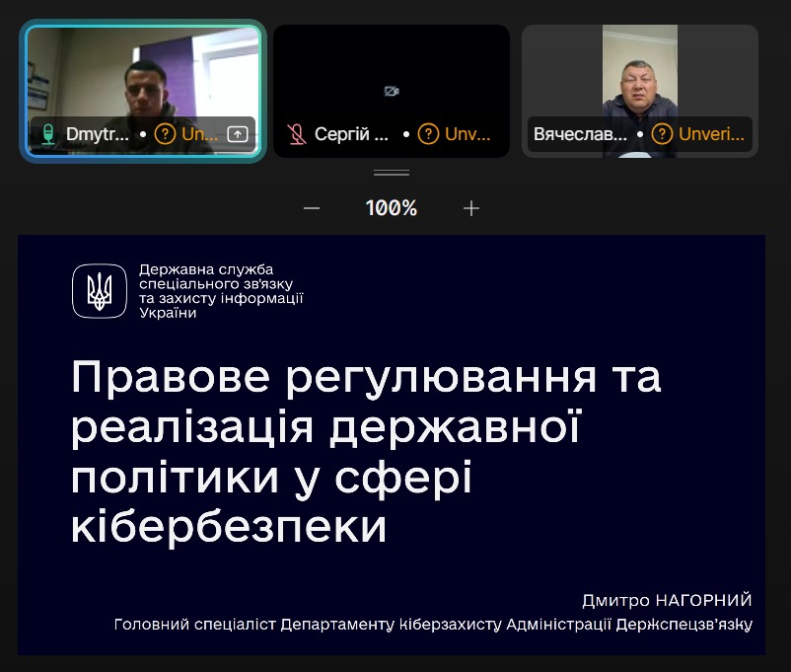
Task: Click the orange Unv... status on Сергій's tile
Action: (467, 134)
